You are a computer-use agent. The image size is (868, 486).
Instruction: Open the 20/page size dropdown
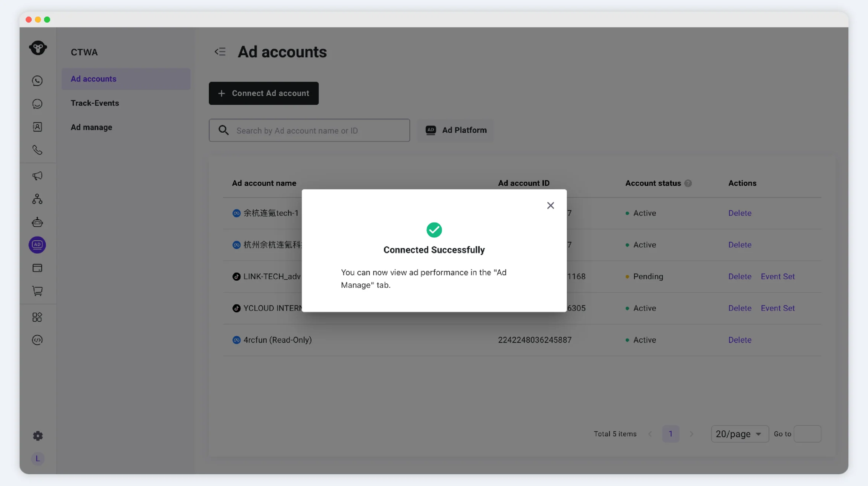pos(740,434)
